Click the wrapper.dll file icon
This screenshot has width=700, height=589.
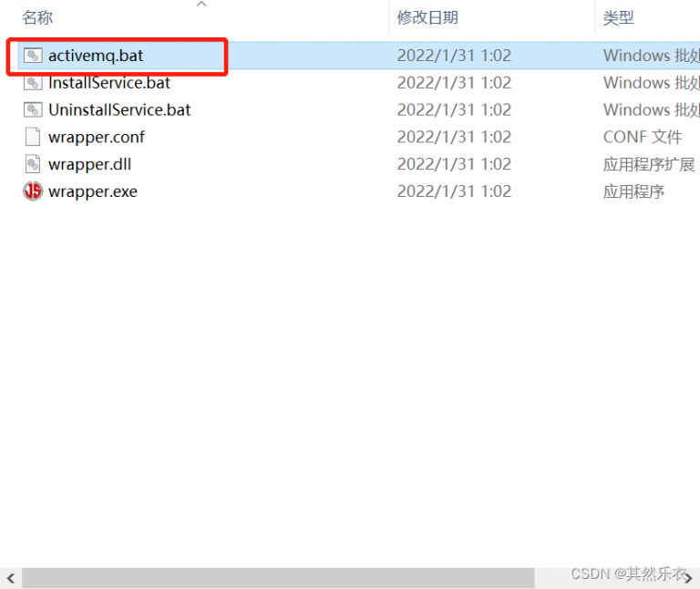(33, 165)
